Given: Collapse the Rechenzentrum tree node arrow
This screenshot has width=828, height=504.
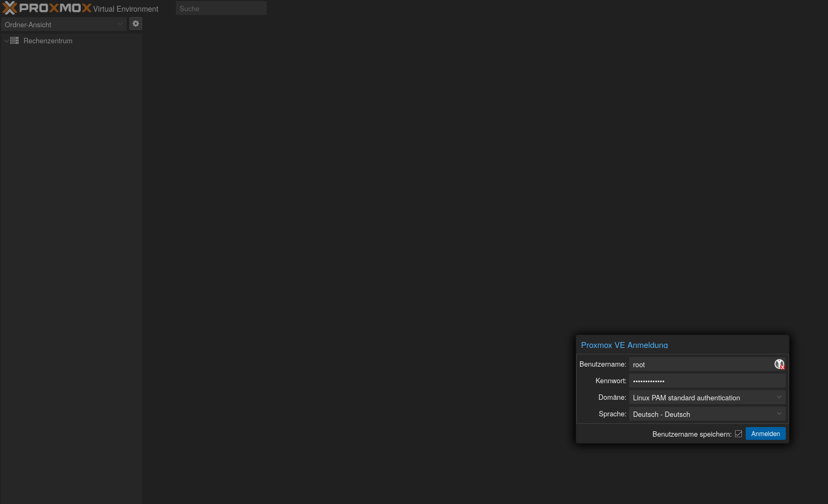Looking at the screenshot, I should pos(6,41).
